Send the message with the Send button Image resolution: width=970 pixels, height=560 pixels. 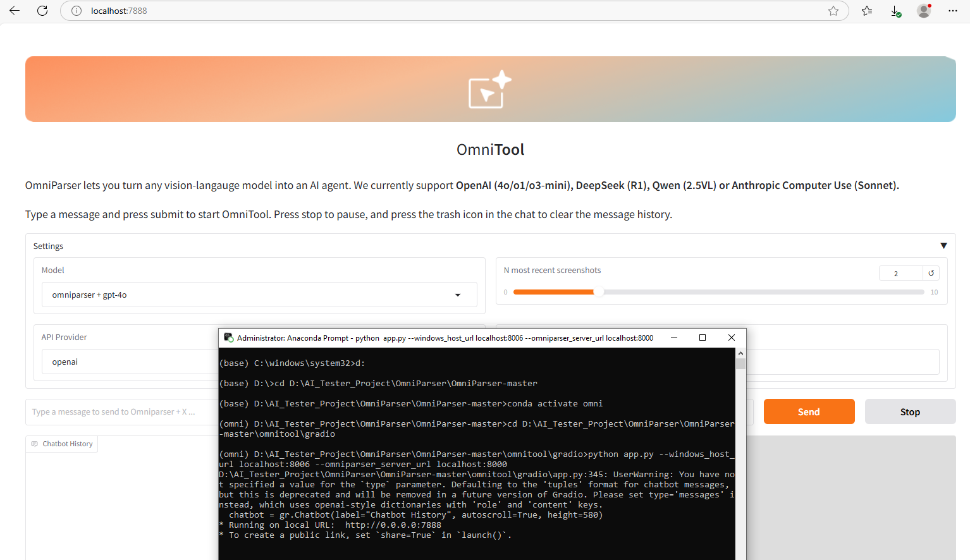coord(809,411)
